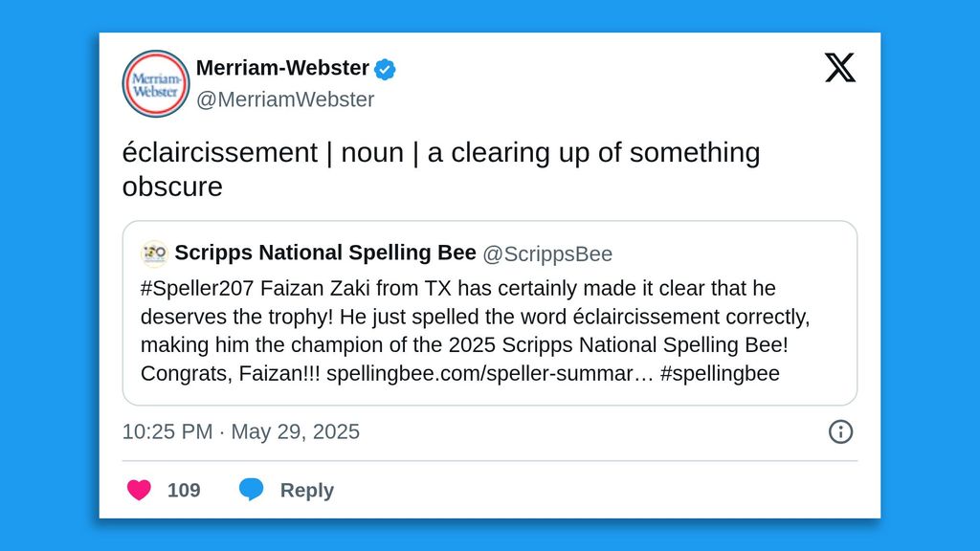980x551 pixels.
Task: Click the Scripps Spelling Bee logo emoji
Action: [x=154, y=253]
